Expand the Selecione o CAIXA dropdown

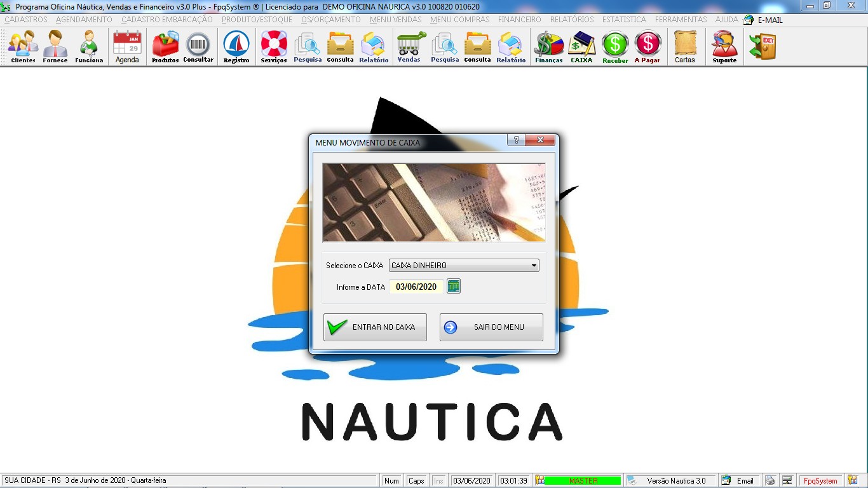click(534, 266)
